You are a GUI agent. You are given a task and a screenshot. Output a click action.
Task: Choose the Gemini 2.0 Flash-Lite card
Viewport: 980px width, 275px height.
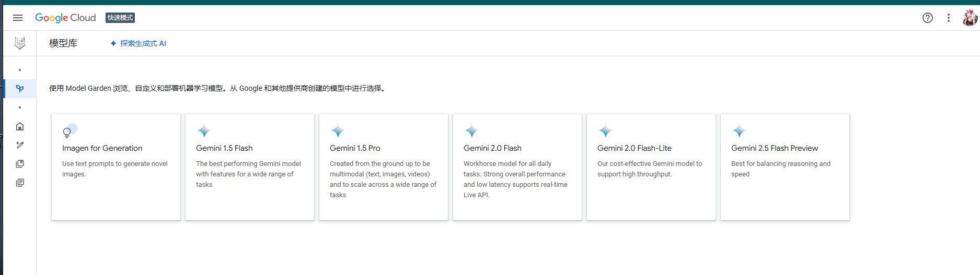point(651,167)
